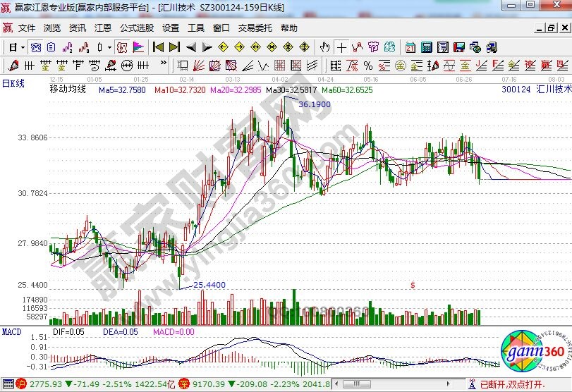Open the period dropdown next to 日
Screen dimensions: 572x392
click(23, 47)
